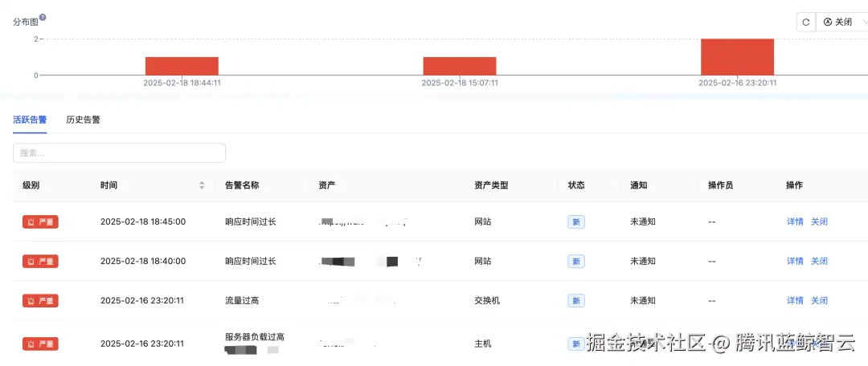The image size is (868, 366).
Task: Click the refresh icon button
Action: pos(806,22)
